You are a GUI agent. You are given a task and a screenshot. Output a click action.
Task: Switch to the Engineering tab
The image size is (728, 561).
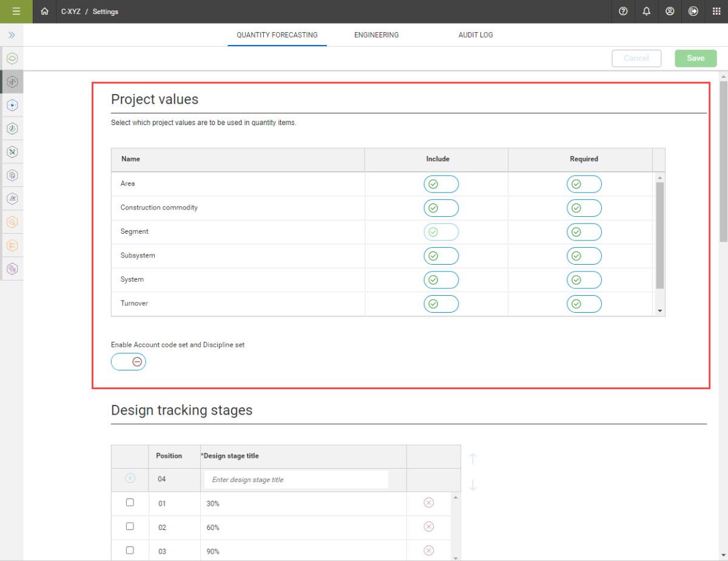pos(376,35)
